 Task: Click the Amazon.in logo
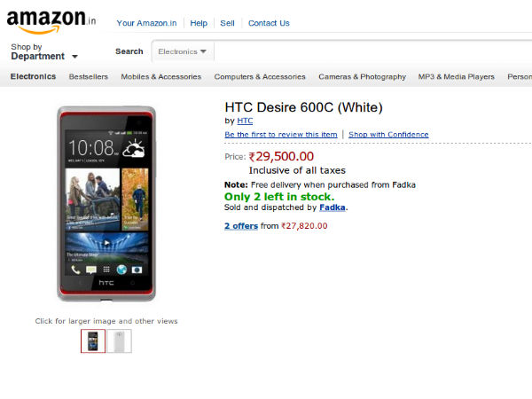pyautogui.click(x=50, y=19)
